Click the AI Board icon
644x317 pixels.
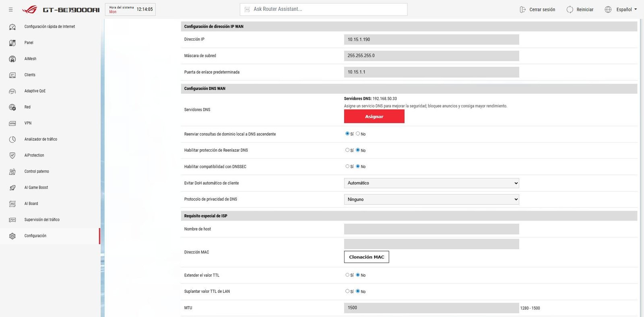coord(12,204)
